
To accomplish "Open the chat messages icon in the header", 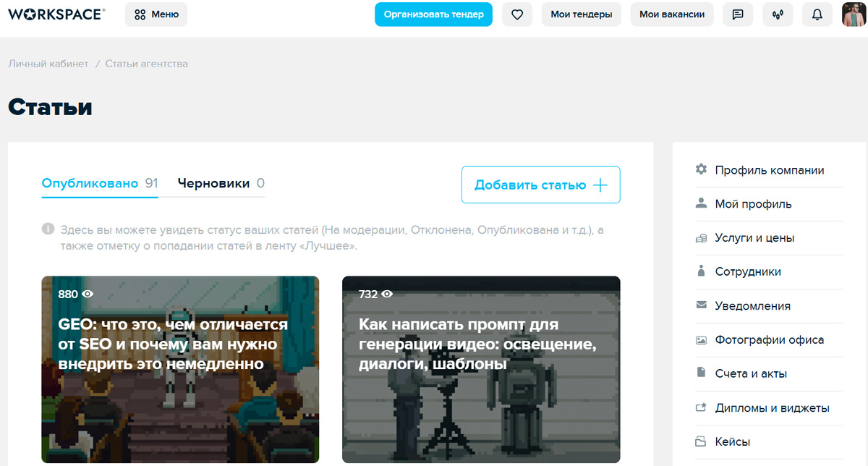I will pyautogui.click(x=738, y=14).
